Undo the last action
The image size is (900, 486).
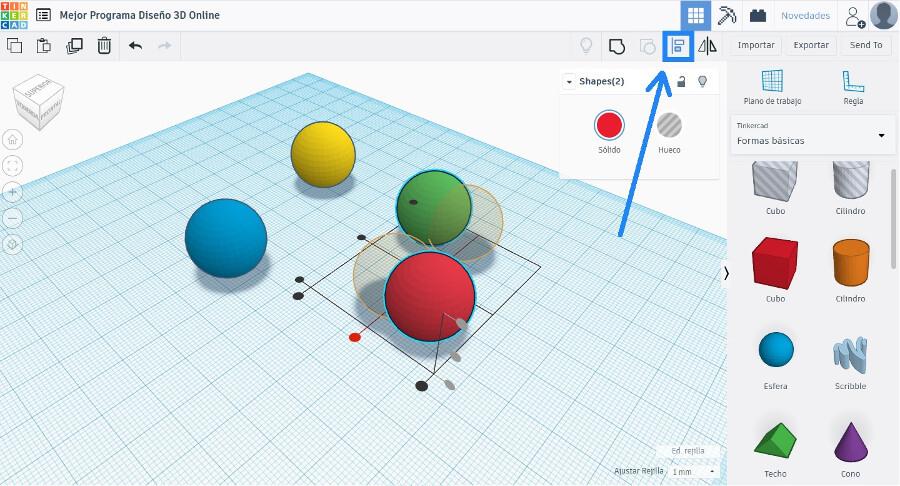click(135, 45)
